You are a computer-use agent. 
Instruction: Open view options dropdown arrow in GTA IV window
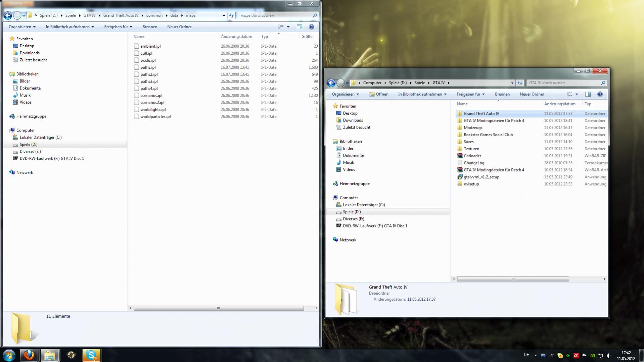[577, 94]
